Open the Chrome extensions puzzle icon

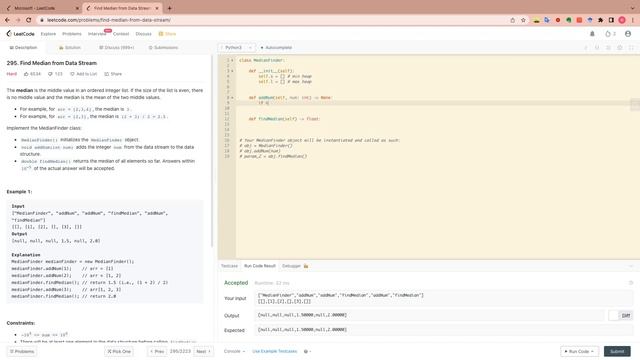pos(600,20)
